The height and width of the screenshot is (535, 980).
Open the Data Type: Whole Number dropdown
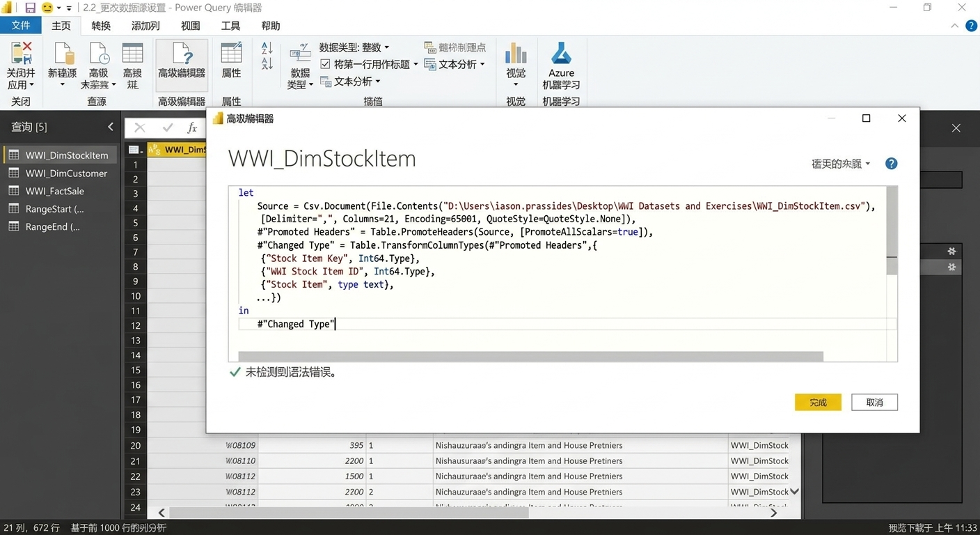click(355, 47)
